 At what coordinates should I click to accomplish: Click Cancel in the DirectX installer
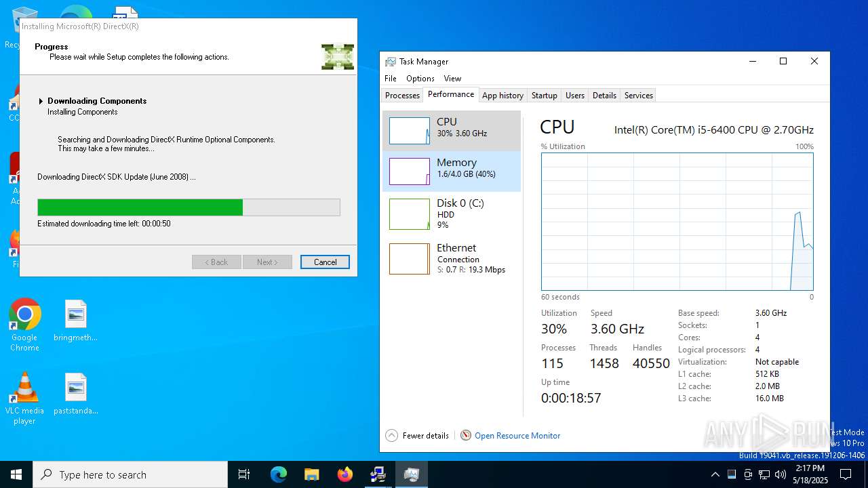pos(325,262)
